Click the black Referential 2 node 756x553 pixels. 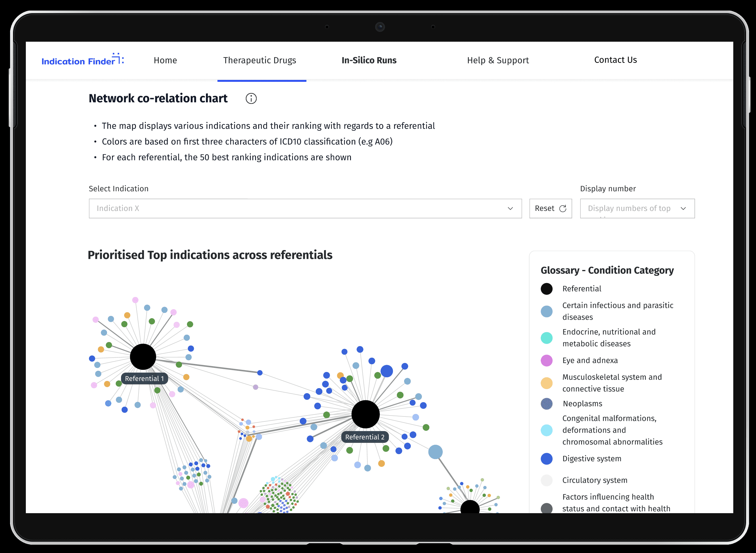(x=365, y=414)
